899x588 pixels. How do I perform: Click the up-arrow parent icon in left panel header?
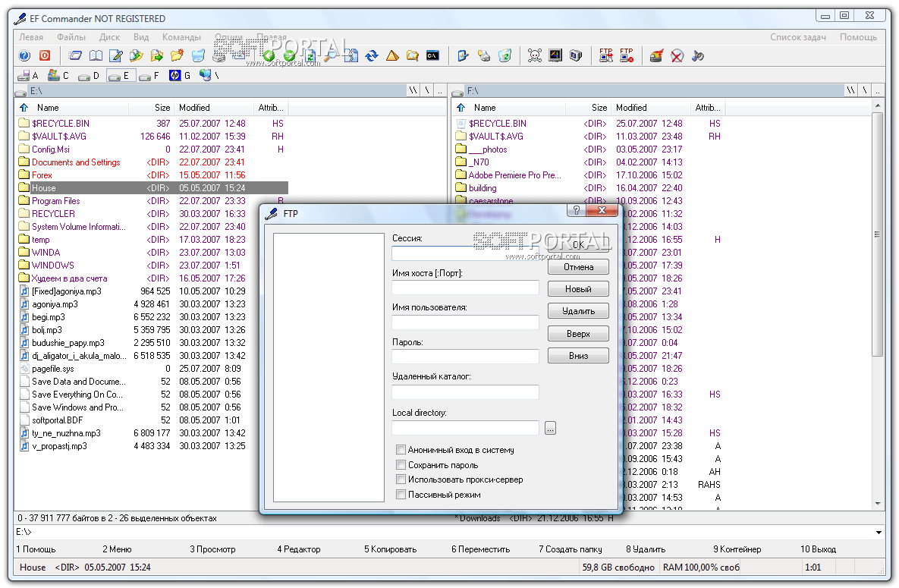point(24,107)
